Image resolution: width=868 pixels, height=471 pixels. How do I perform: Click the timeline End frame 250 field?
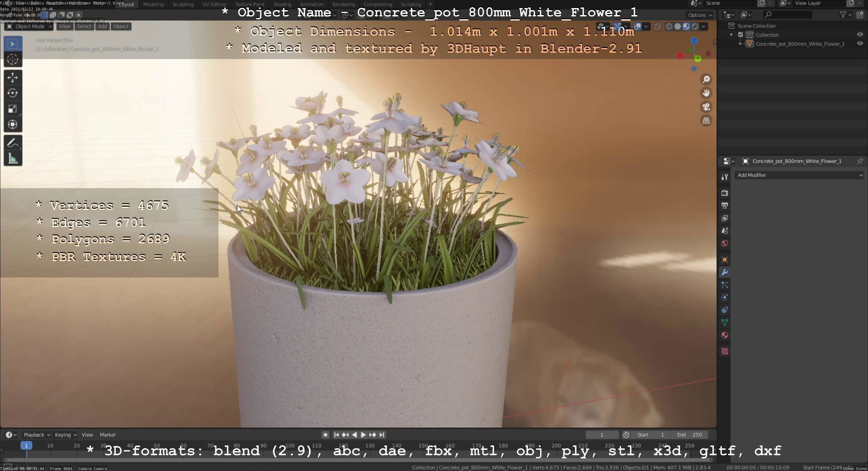click(x=689, y=435)
